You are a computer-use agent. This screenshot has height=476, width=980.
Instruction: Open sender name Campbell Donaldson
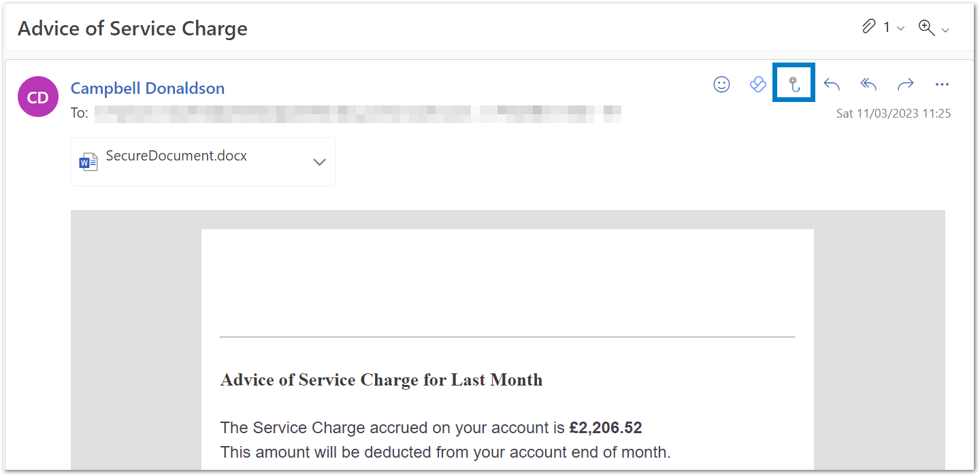pos(148,88)
